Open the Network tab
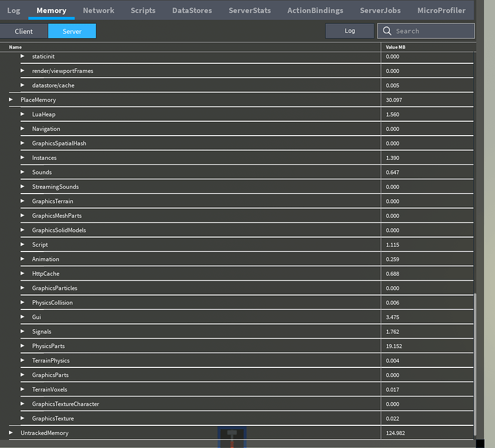This screenshot has width=495, height=448. coord(99,10)
